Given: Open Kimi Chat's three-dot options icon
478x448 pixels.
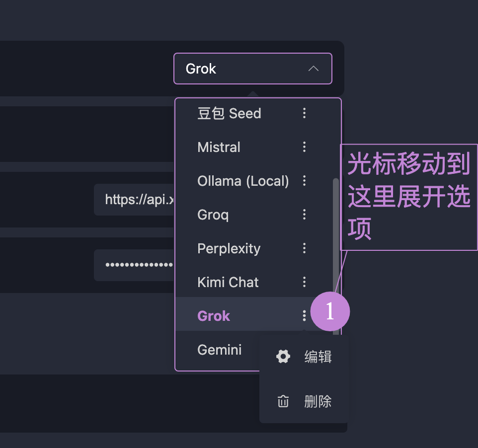Looking at the screenshot, I should [x=305, y=282].
